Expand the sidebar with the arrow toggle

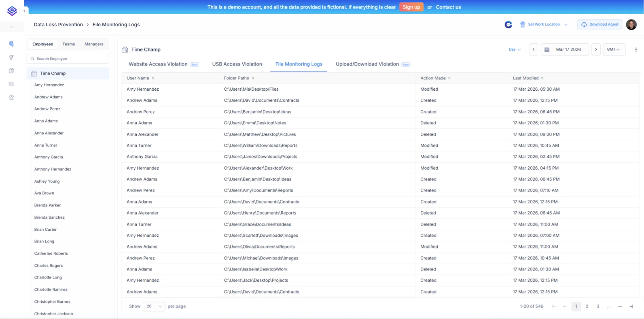point(24,11)
